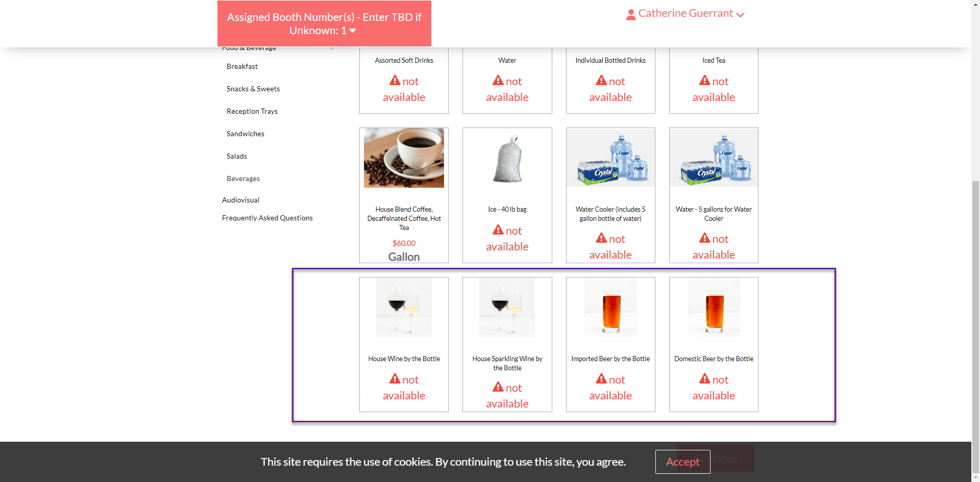
Task: Click the 'Individual Bottled Drinks' title
Action: click(x=610, y=60)
